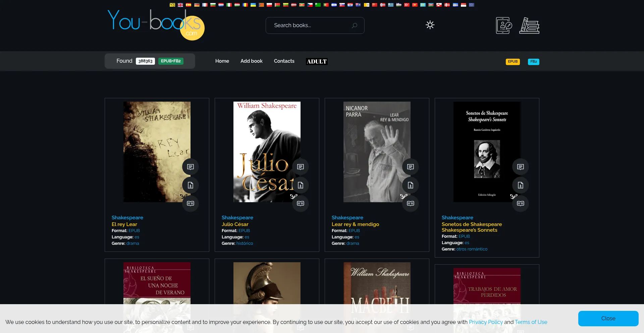This screenshot has height=333, width=644.
Task: Select the UK flag to switch language
Action: (x=180, y=5)
